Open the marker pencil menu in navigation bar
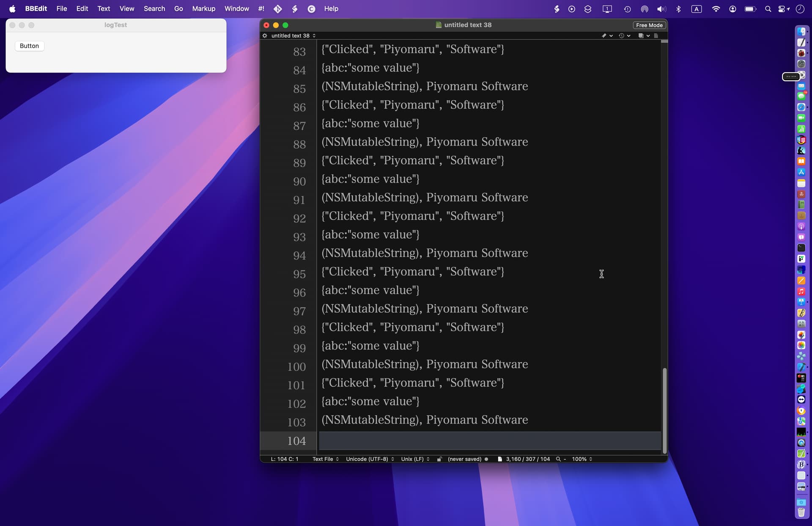Viewport: 812px width, 526px height. (607, 36)
